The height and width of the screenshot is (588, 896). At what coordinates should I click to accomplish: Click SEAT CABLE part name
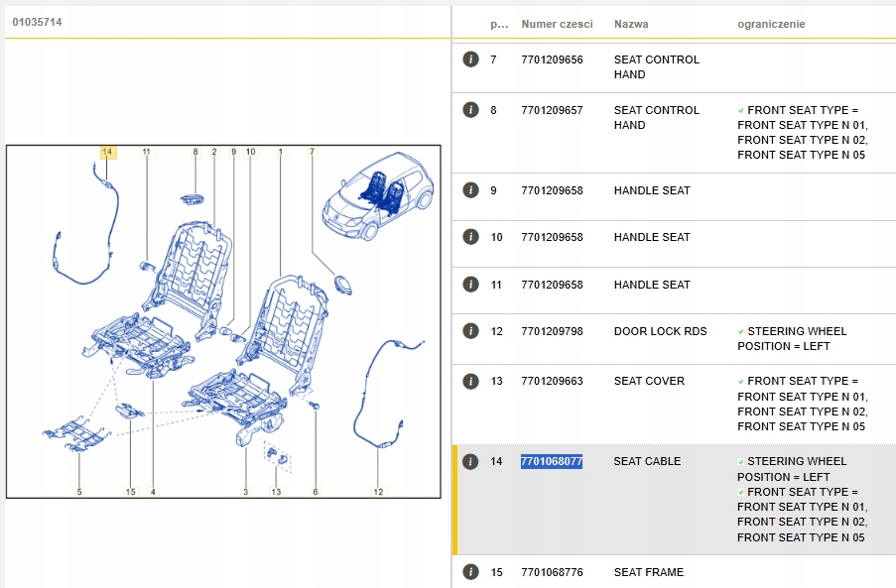[x=647, y=461]
